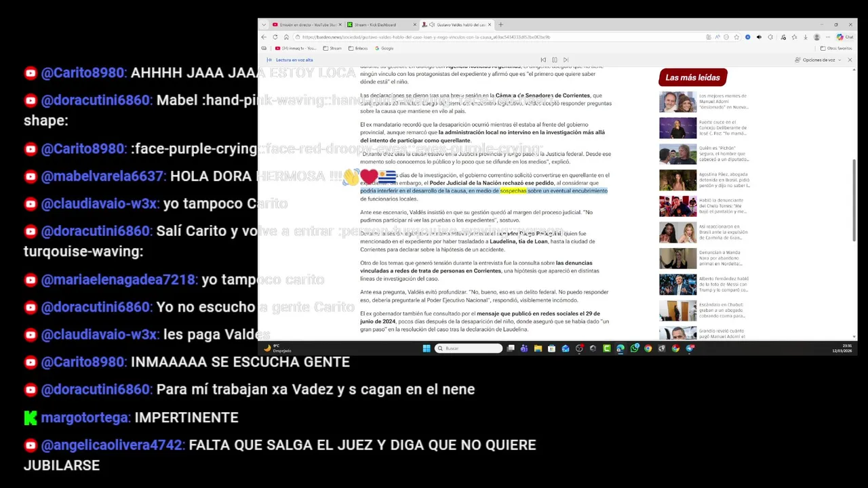Screen dimensions: 868x488
Task: Open the Copilot Chat button in the browser
Action: click(845, 37)
